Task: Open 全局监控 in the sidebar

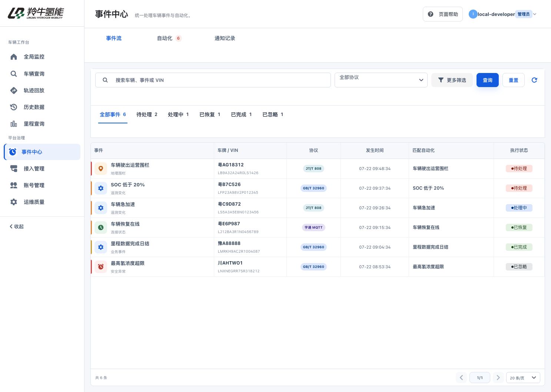Action: pos(42,57)
